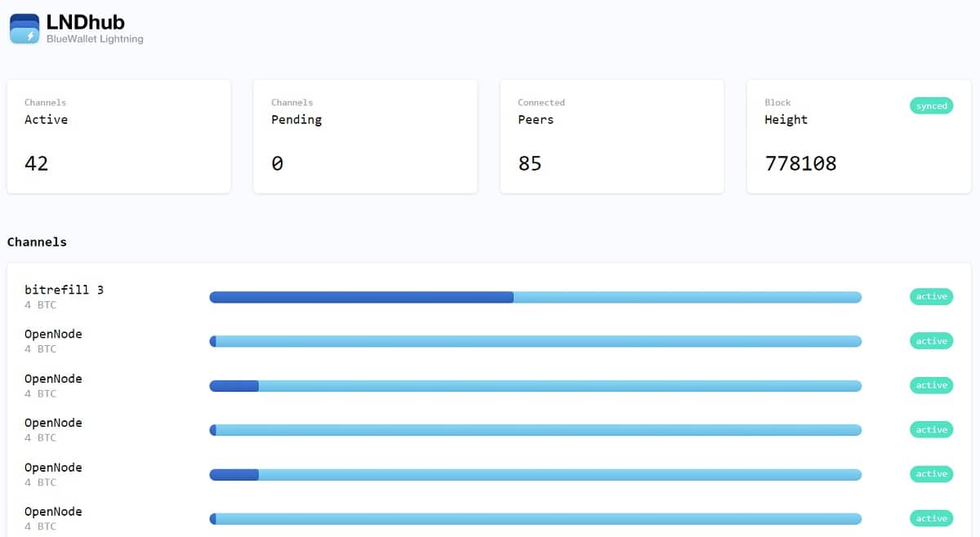Click the bitrefill 3 channel balance bar
980x537 pixels.
(x=535, y=297)
